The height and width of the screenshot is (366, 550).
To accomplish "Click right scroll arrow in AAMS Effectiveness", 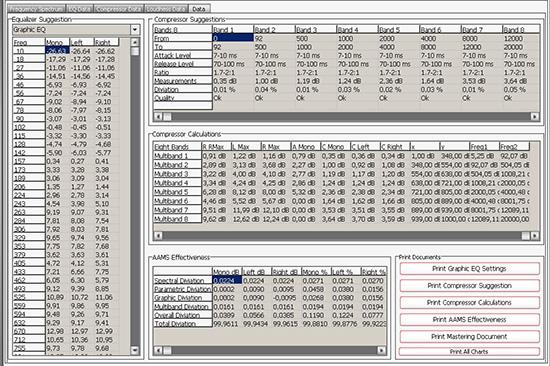I will coord(382,350).
